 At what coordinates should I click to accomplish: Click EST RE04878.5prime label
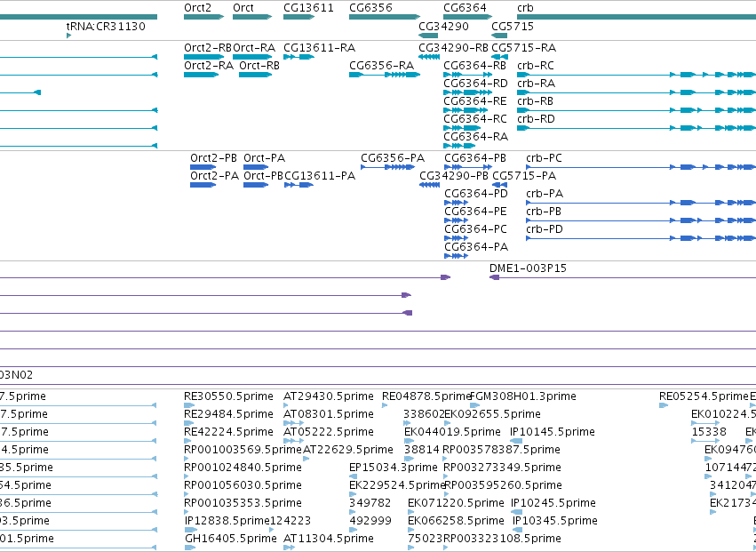[426, 396]
